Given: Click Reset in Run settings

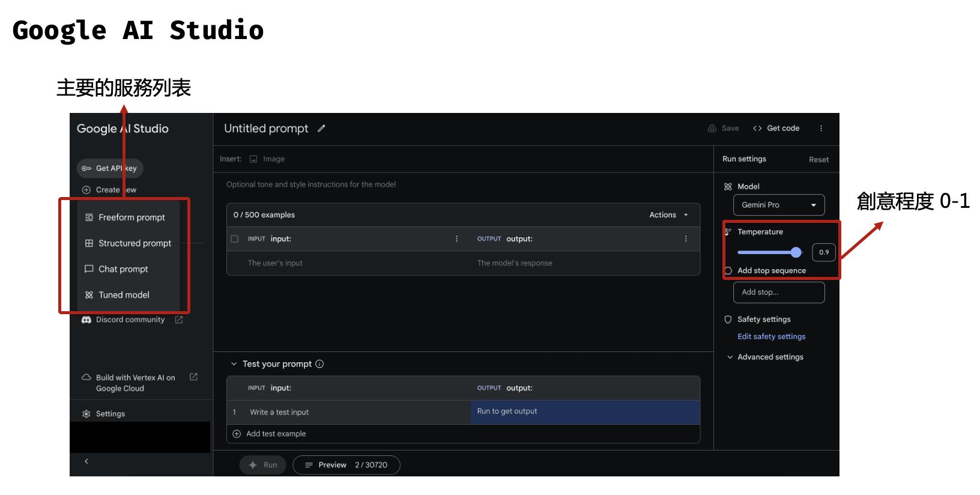Looking at the screenshot, I should point(818,160).
